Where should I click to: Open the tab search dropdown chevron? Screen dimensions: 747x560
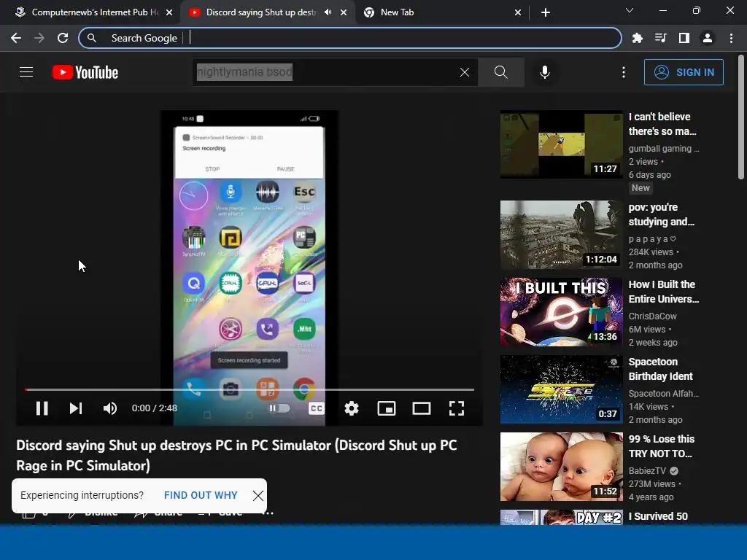[x=630, y=10]
